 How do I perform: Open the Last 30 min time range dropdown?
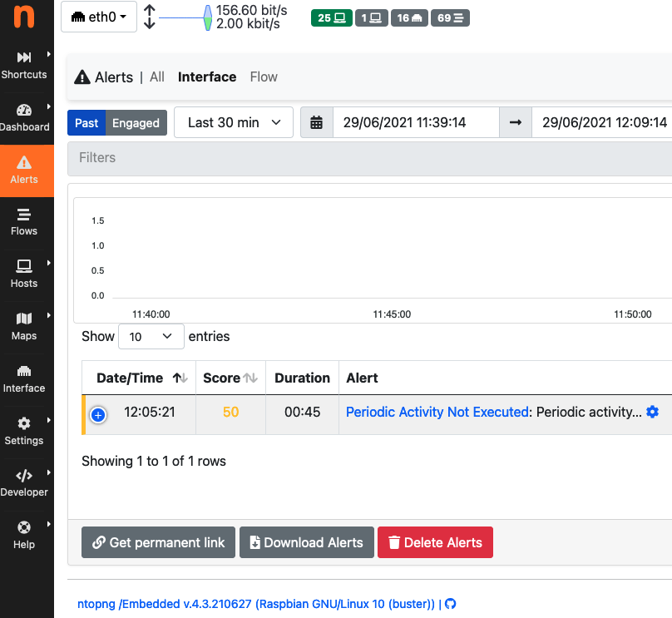pos(233,121)
